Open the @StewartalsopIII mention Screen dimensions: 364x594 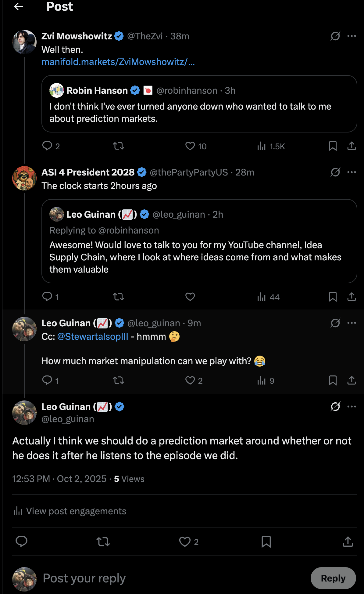[x=93, y=337]
